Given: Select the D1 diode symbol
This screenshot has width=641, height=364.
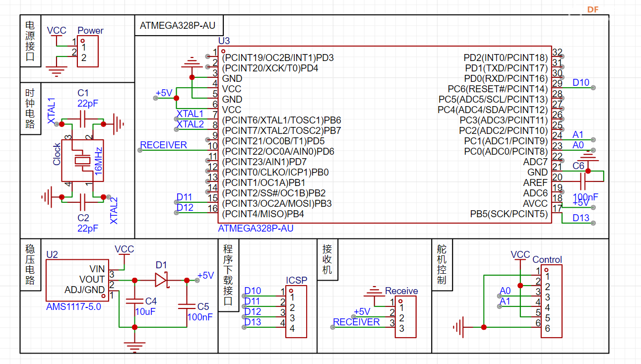Looking at the screenshot, I should pos(162,280).
